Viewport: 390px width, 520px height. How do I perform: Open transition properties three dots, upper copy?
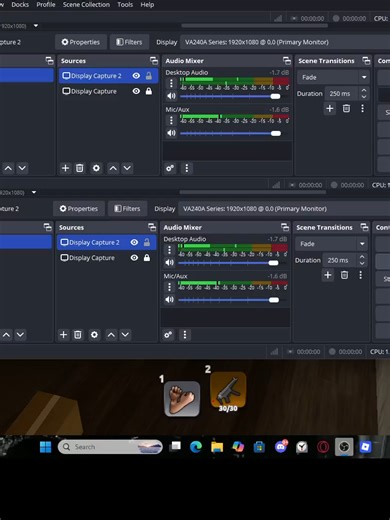[x=362, y=108]
